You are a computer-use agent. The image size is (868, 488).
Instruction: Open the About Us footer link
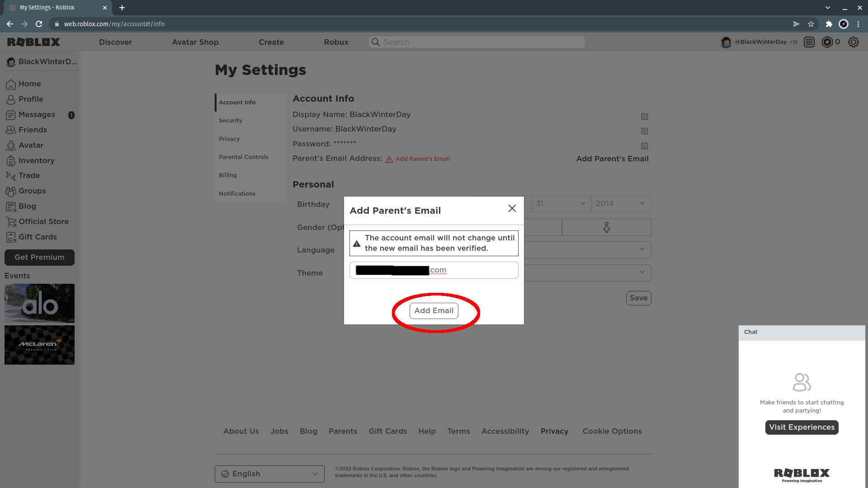pyautogui.click(x=241, y=432)
